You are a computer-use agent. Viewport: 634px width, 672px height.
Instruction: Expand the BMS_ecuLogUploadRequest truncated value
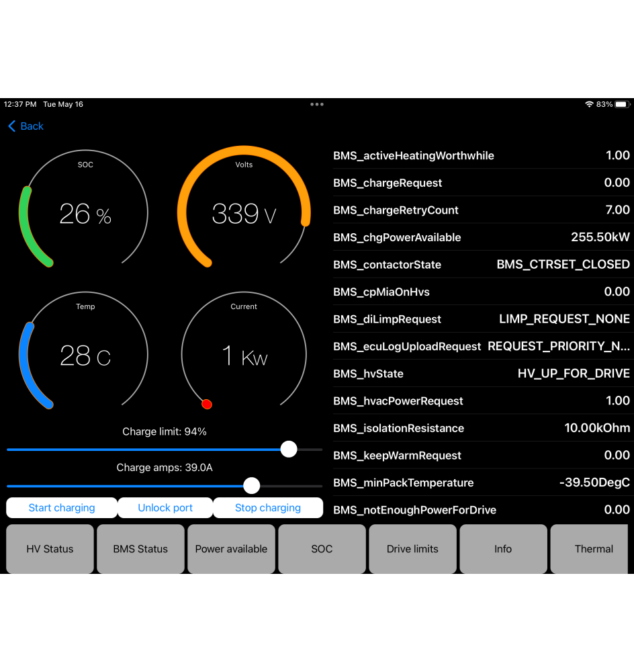[x=482, y=346]
